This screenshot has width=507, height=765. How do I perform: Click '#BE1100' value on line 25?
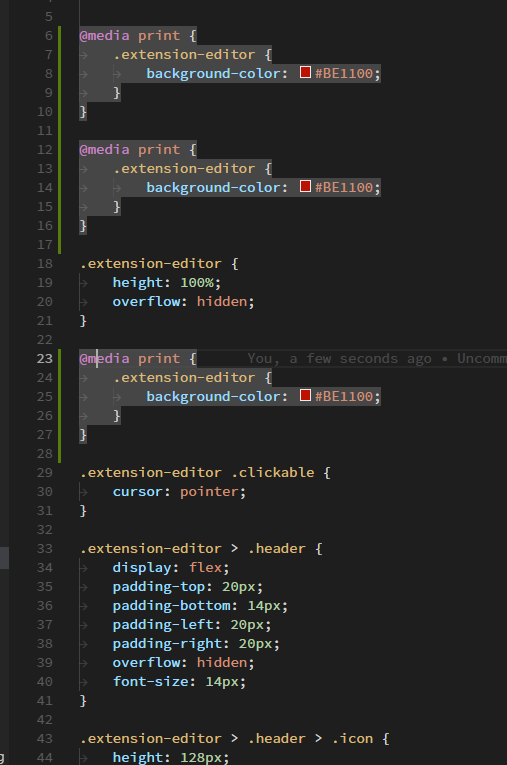(344, 397)
